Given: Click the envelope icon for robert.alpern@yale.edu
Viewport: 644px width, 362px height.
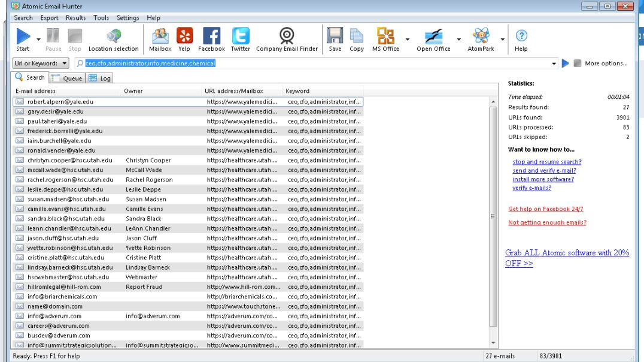Looking at the screenshot, I should (20, 102).
